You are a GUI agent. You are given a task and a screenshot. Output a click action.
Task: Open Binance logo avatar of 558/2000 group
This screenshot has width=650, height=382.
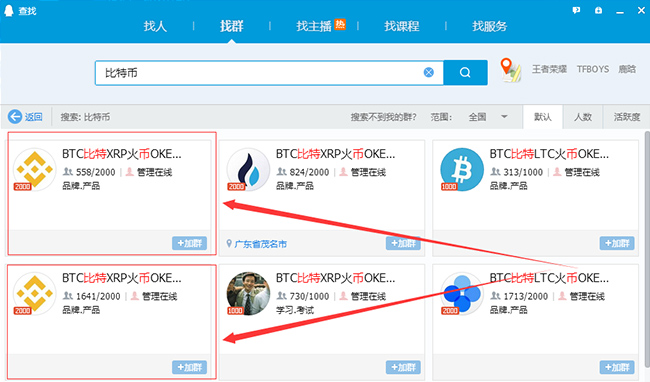tap(34, 169)
